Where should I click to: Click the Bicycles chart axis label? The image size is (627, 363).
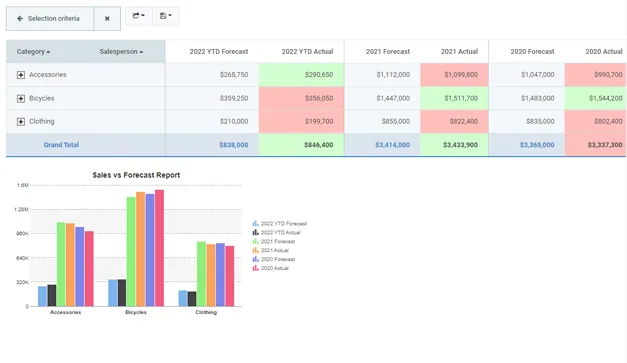click(136, 312)
